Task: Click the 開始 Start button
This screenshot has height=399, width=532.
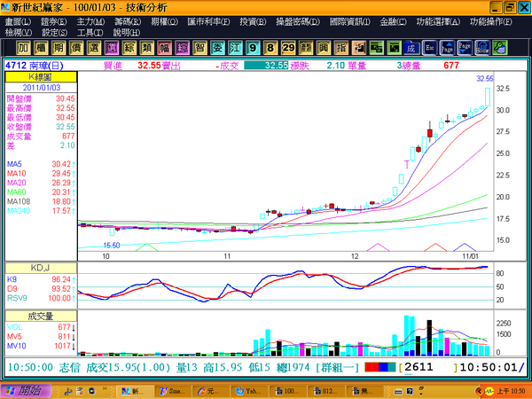Action: [x=26, y=391]
